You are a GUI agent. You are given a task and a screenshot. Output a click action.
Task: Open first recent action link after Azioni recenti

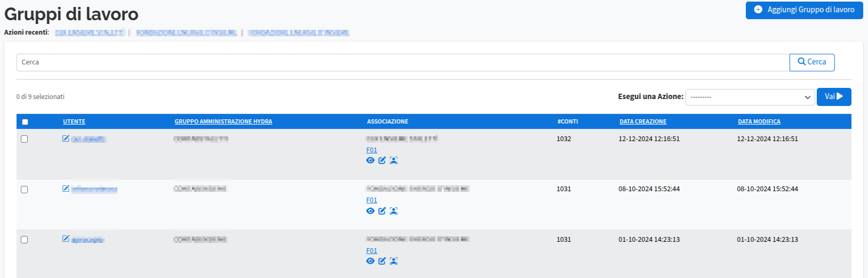90,32
